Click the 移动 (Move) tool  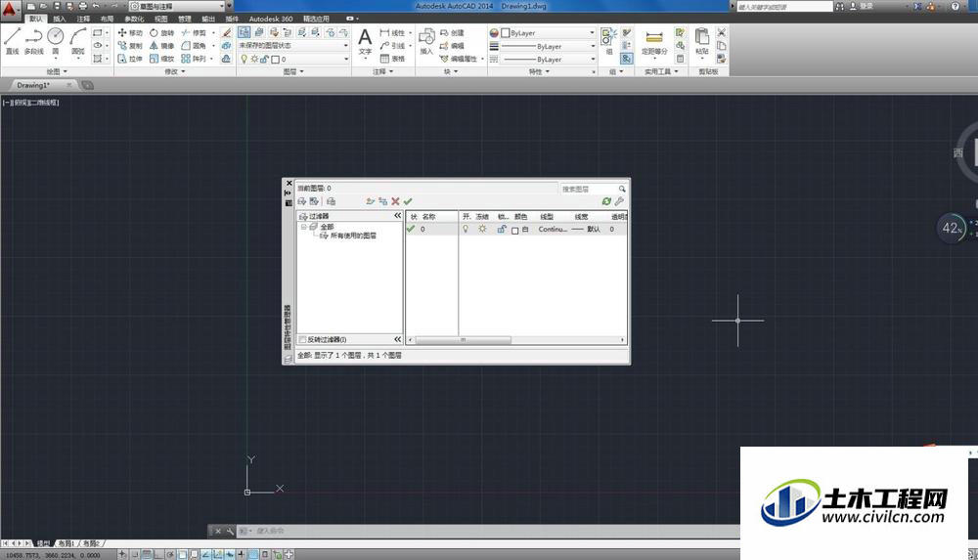click(x=130, y=32)
